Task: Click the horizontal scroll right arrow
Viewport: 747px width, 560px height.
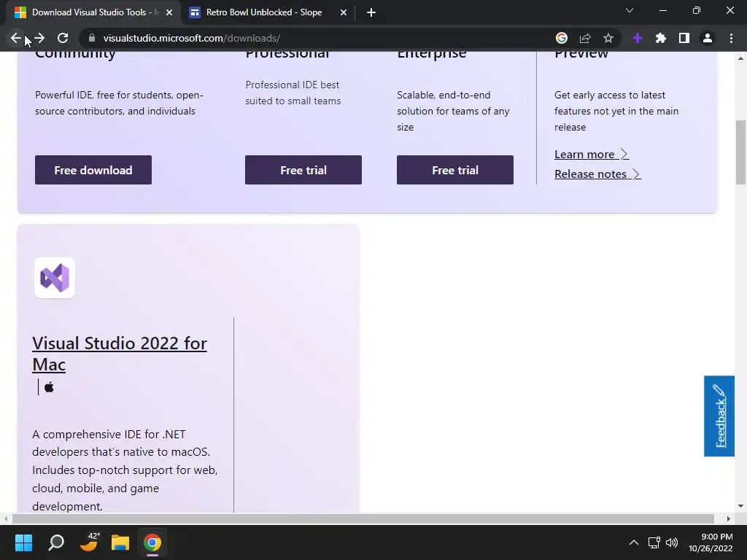Action: [x=729, y=518]
